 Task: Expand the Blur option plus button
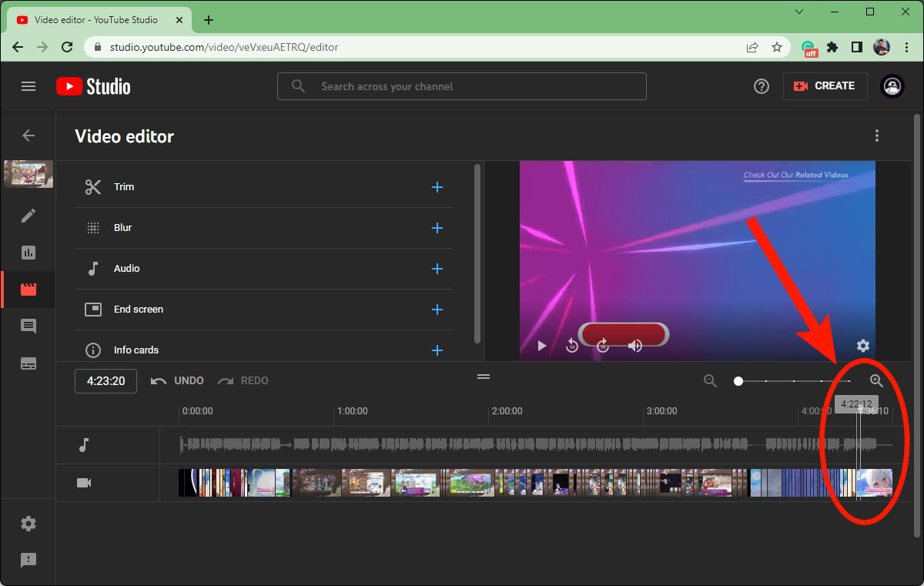[437, 228]
